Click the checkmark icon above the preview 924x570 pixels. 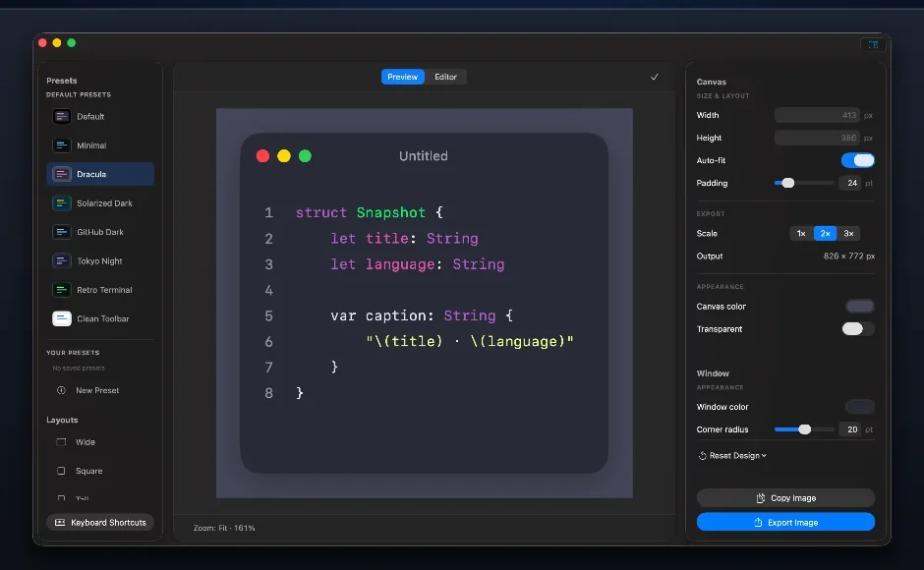pos(654,77)
